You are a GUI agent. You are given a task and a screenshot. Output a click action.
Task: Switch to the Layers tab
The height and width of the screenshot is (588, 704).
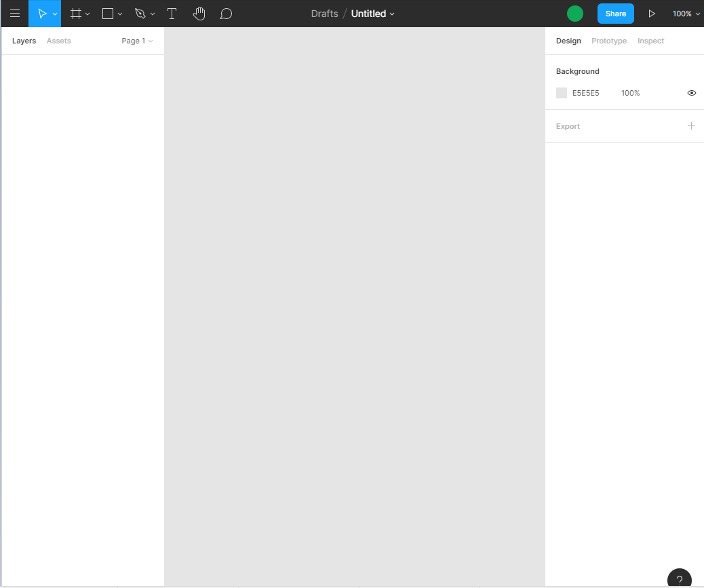pyautogui.click(x=24, y=41)
